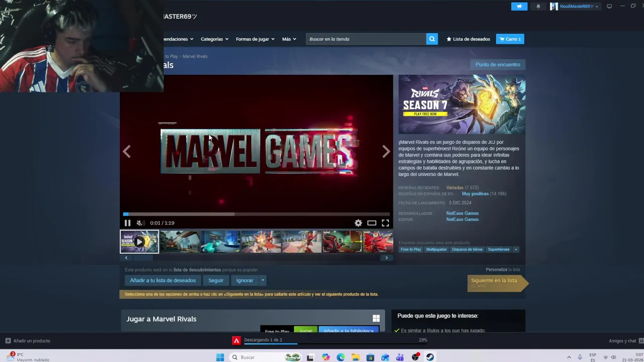The image size is (644, 362).
Task: Enter fullscreen on the trailer video
Action: pos(385,223)
